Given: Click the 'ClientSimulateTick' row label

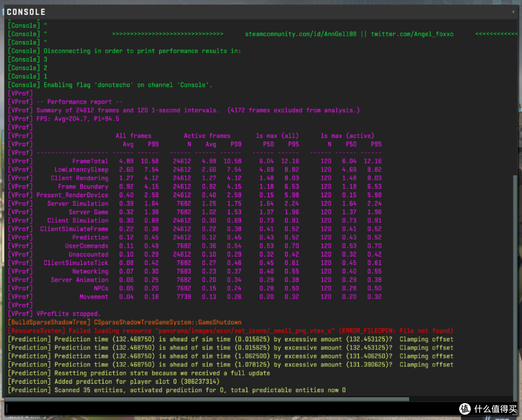Looking at the screenshot, I should (x=76, y=263).
